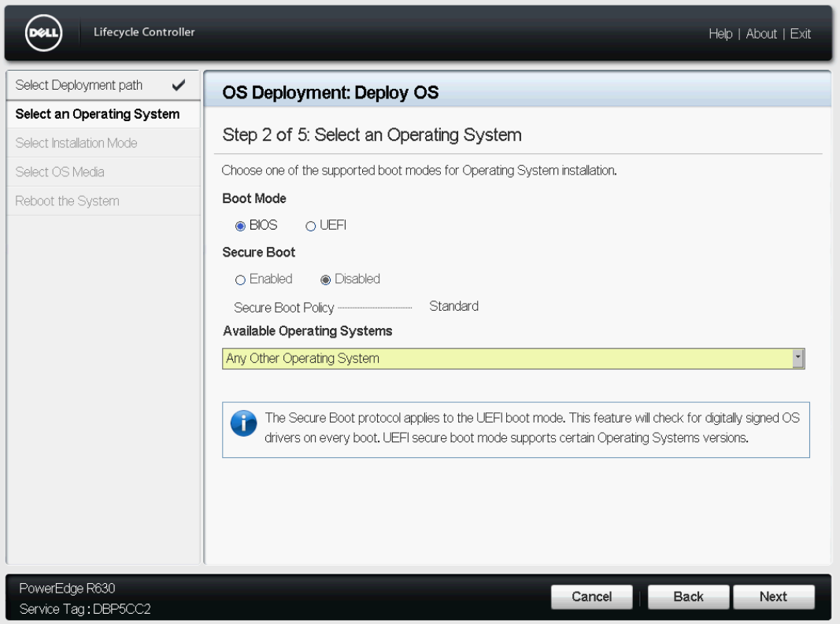Click the blue information icon

tap(244, 423)
